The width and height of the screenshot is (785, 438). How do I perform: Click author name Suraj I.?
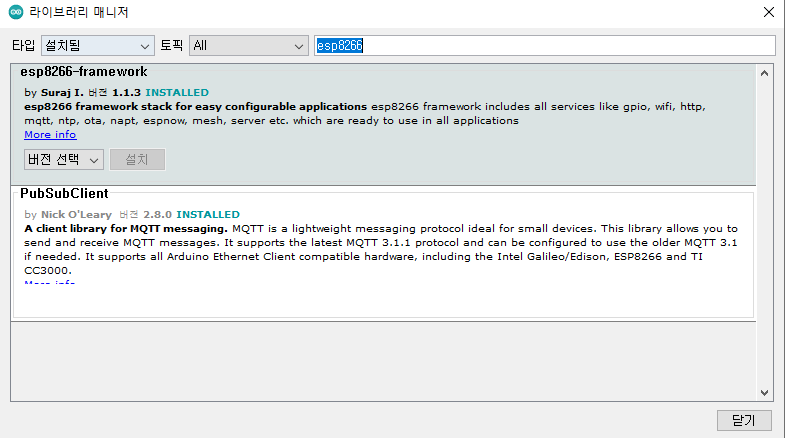click(x=62, y=93)
